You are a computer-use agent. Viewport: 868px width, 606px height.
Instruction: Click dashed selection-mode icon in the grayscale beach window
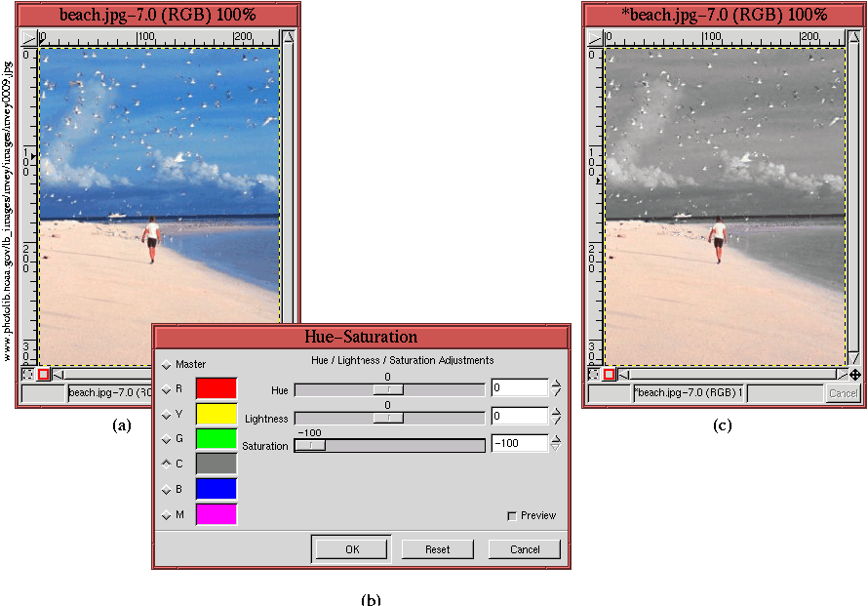pyautogui.click(x=593, y=374)
